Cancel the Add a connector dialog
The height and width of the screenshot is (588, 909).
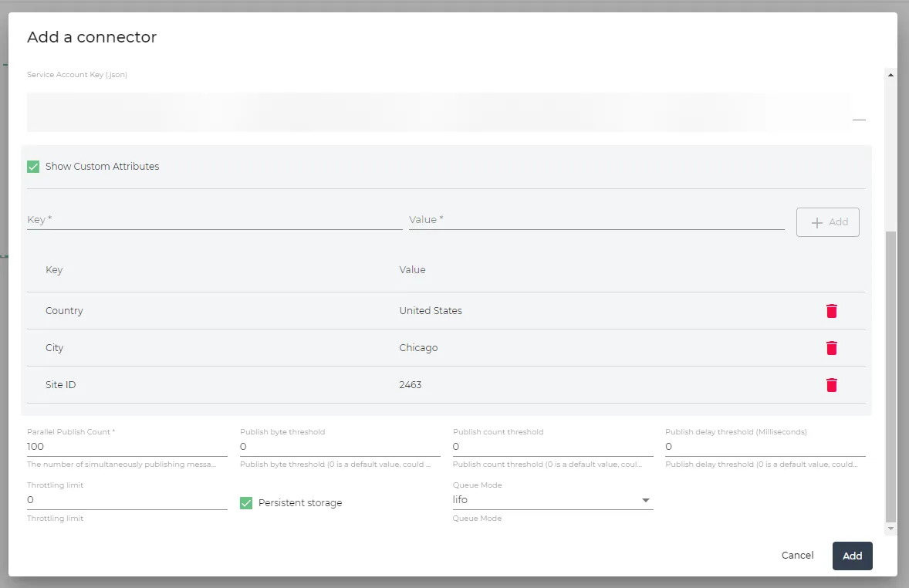click(797, 556)
